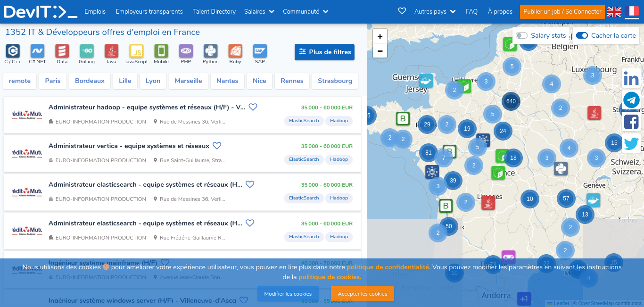Filter by Bordeaux location chip

pos(90,81)
